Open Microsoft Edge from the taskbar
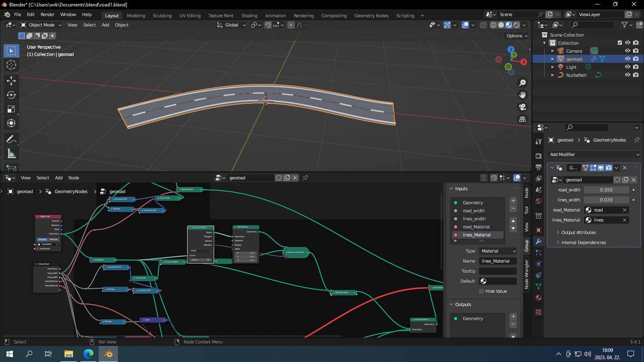644x362 pixels. click(89, 354)
